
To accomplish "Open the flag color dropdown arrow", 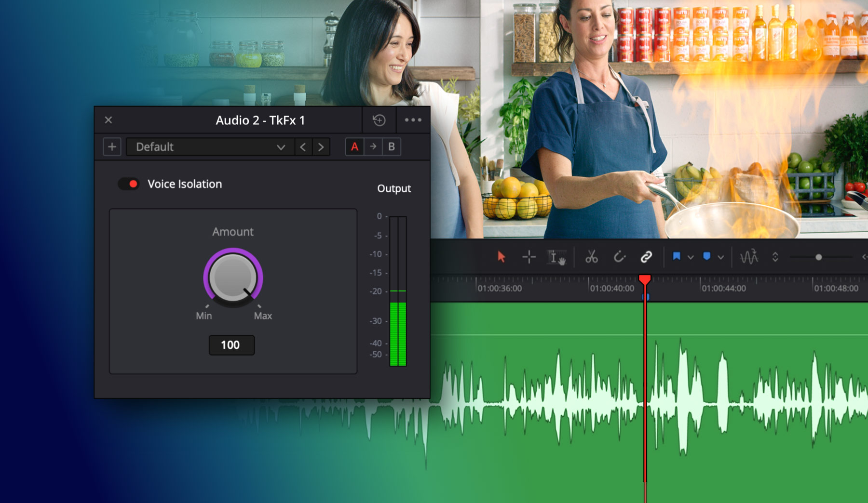I will [691, 257].
